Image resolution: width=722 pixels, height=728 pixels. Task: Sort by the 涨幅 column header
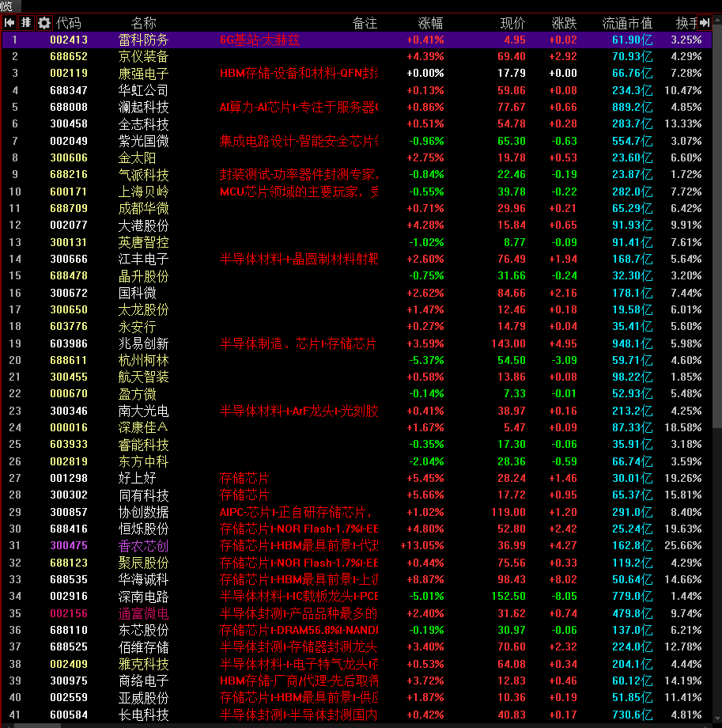(x=431, y=23)
